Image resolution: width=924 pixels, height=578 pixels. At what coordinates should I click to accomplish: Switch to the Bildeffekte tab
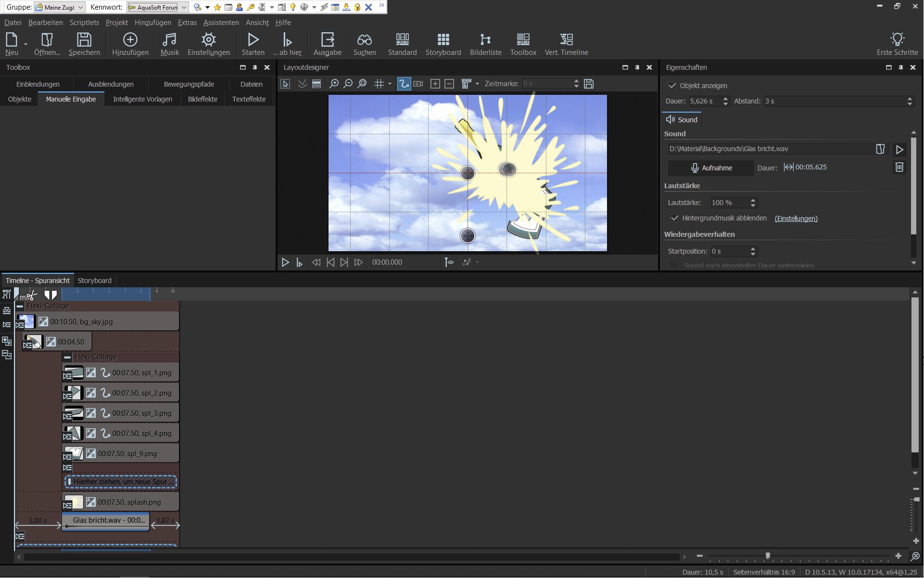(x=203, y=99)
